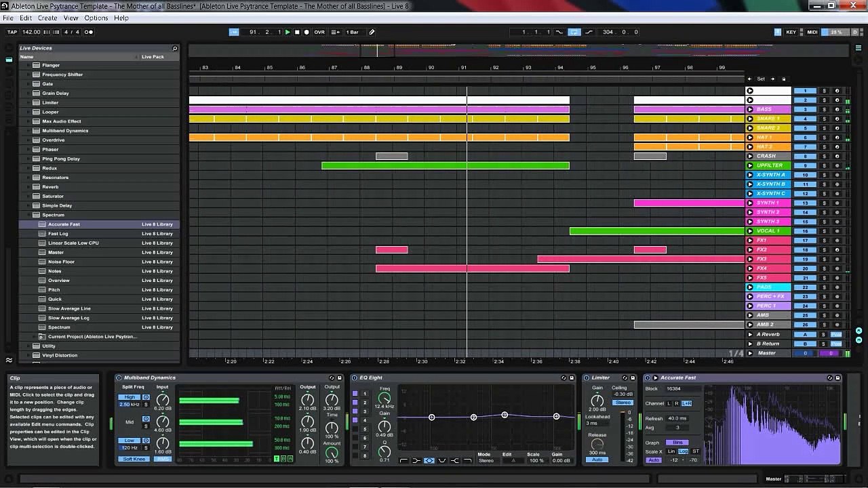Select the Noise Floor preset
Image resolution: width=868 pixels, height=488 pixels.
tap(100, 262)
